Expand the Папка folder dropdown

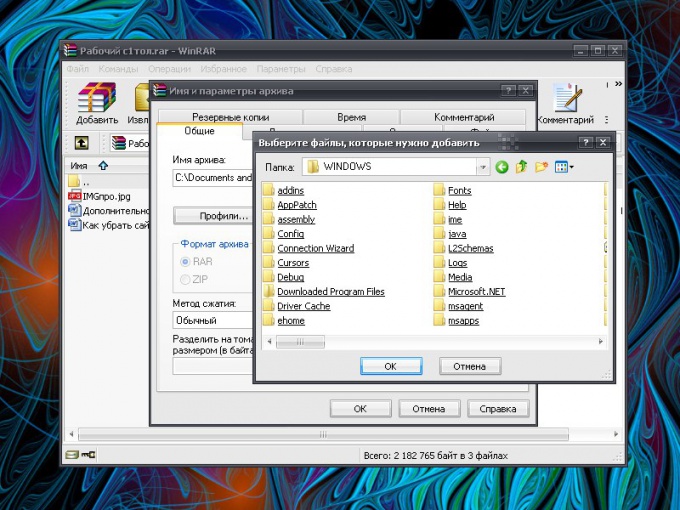[x=483, y=167]
